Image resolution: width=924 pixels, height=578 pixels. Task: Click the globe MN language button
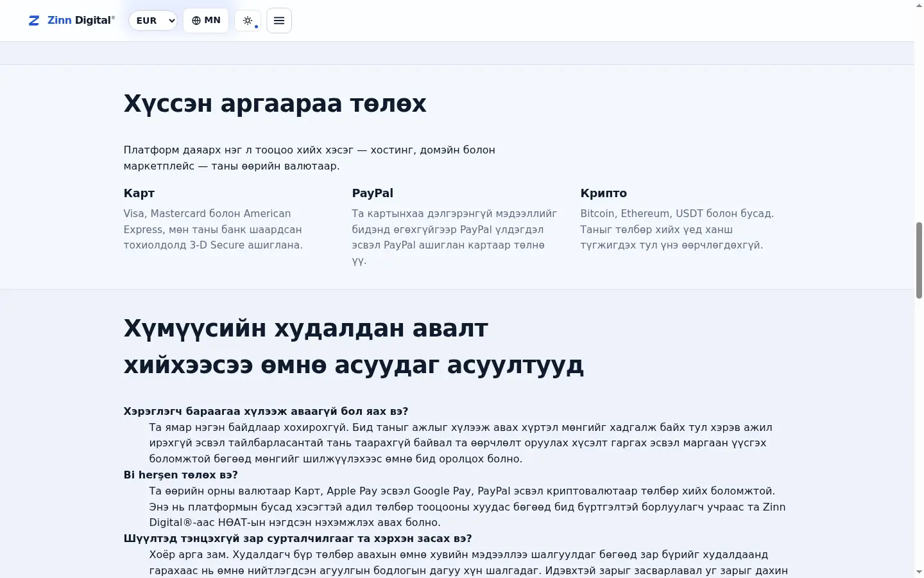point(206,21)
